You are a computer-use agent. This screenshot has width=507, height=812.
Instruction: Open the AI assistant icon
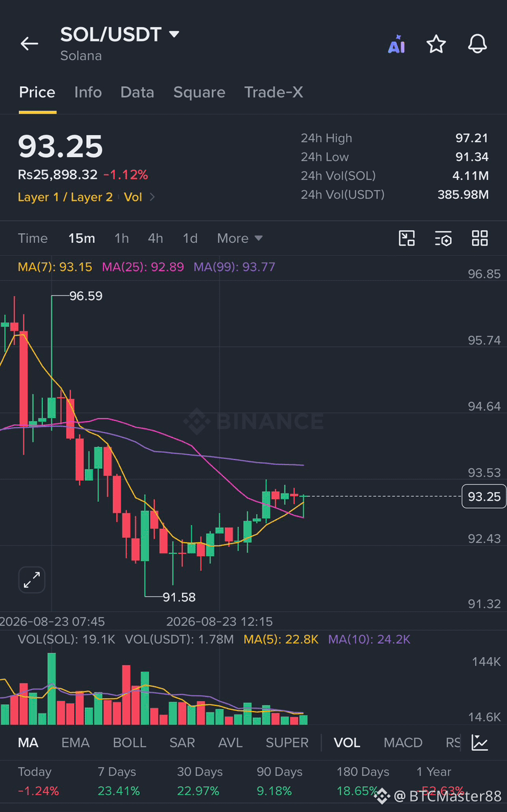tap(396, 44)
